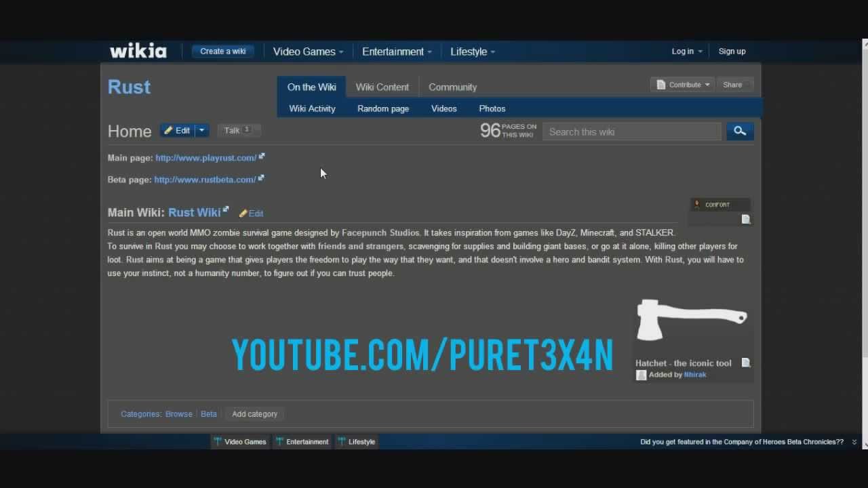This screenshot has height=488, width=868.
Task: Click the Share button
Action: tap(734, 85)
